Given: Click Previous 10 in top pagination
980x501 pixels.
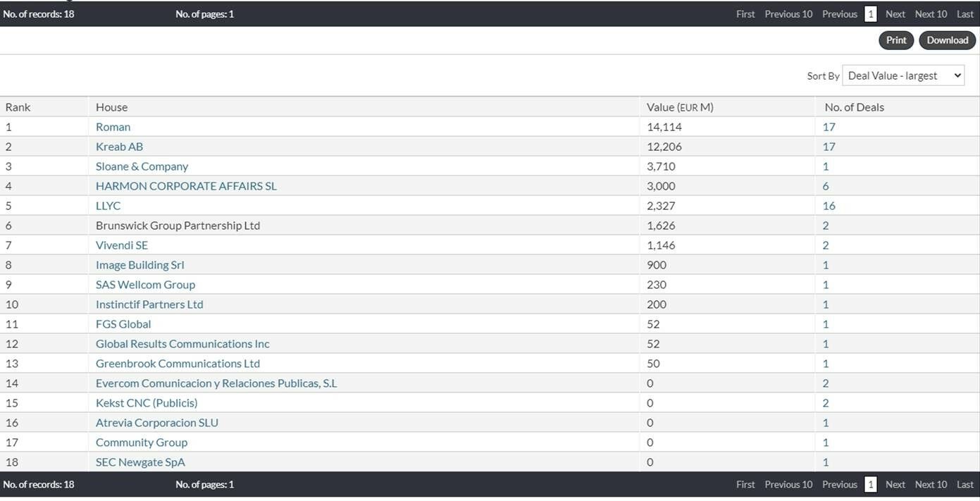Looking at the screenshot, I should click(788, 14).
